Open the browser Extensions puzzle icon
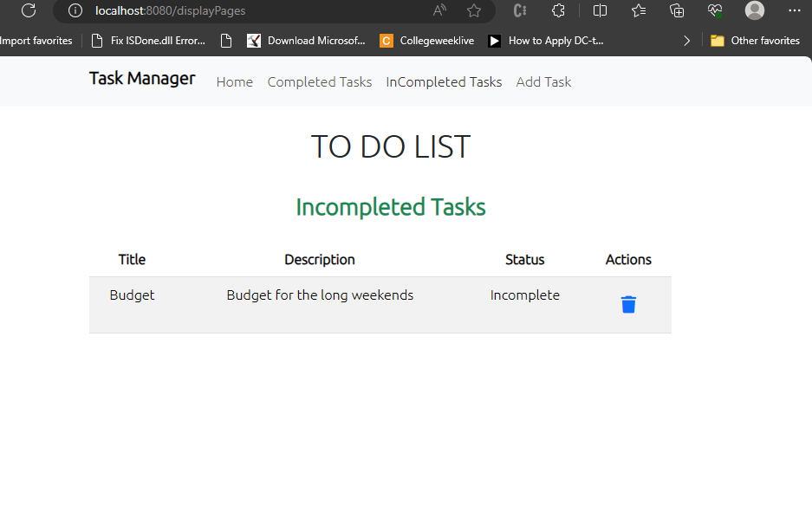Image resolution: width=812 pixels, height=518 pixels. pyautogui.click(x=558, y=11)
